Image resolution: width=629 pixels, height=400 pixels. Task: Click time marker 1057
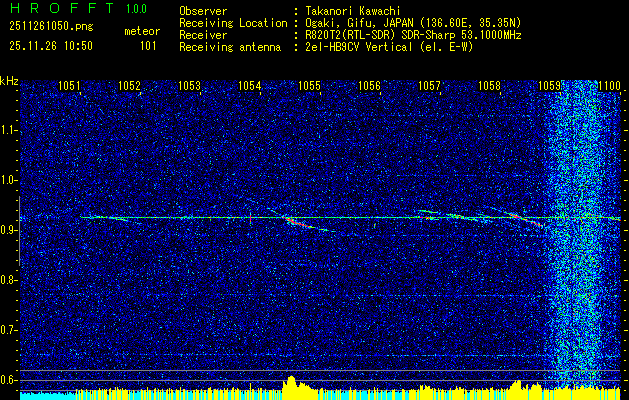pyautogui.click(x=429, y=85)
